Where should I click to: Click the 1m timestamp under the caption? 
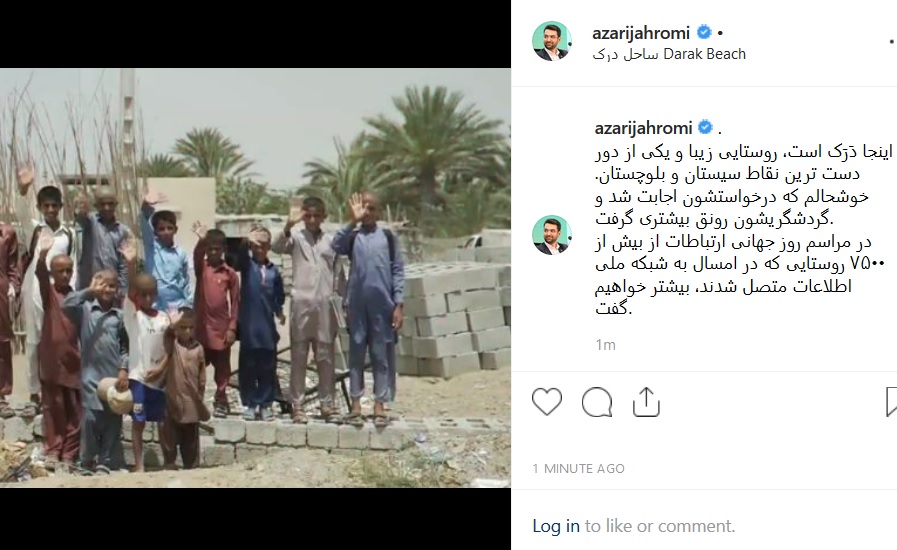pyautogui.click(x=605, y=345)
